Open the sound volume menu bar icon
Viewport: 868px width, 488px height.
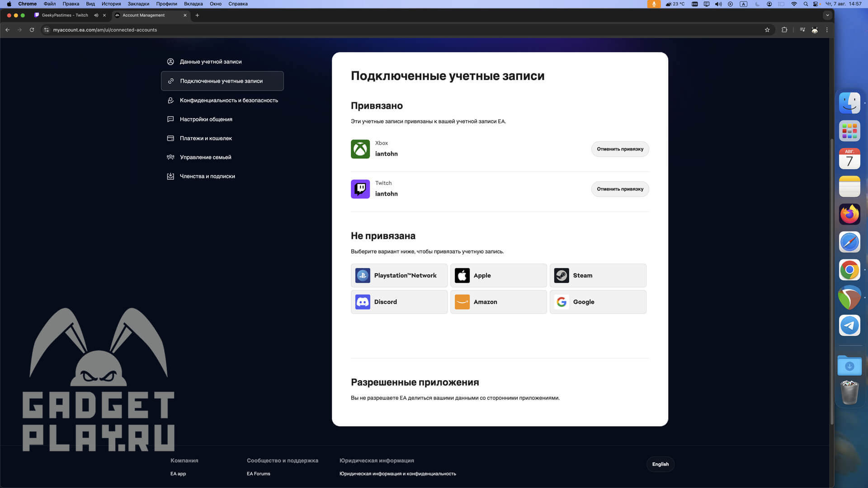point(718,4)
